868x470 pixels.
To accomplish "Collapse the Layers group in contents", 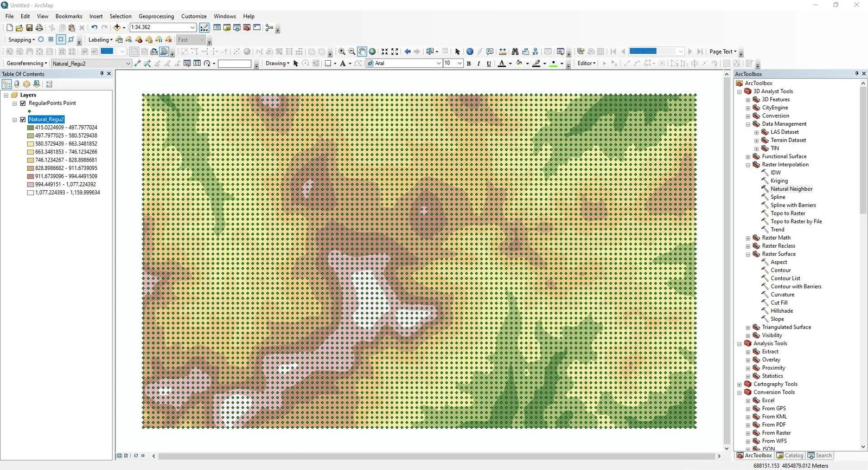I will coord(6,95).
